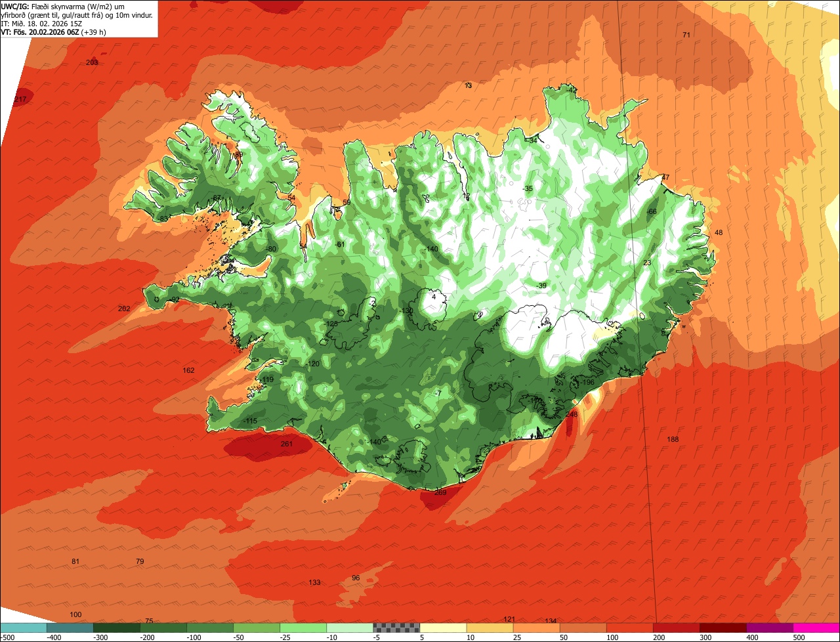Click the map value -80

270,249
